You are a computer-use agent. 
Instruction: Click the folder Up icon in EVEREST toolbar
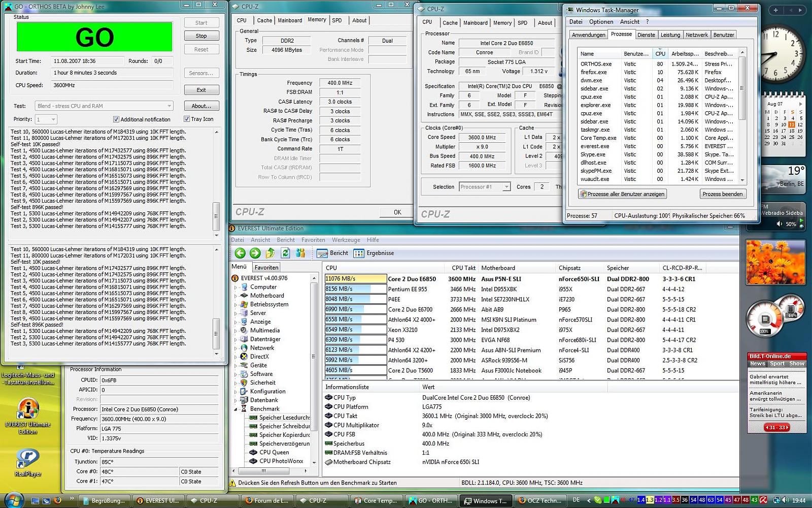[x=270, y=253]
